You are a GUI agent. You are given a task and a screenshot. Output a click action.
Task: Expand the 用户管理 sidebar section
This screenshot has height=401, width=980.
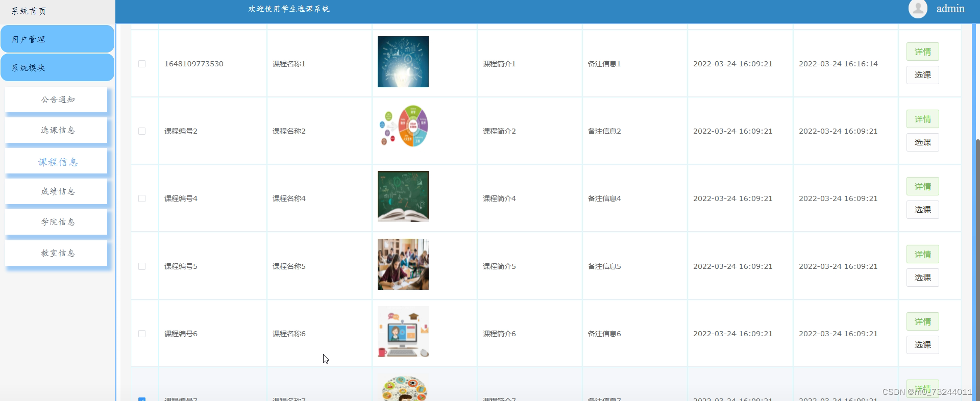[x=57, y=39]
